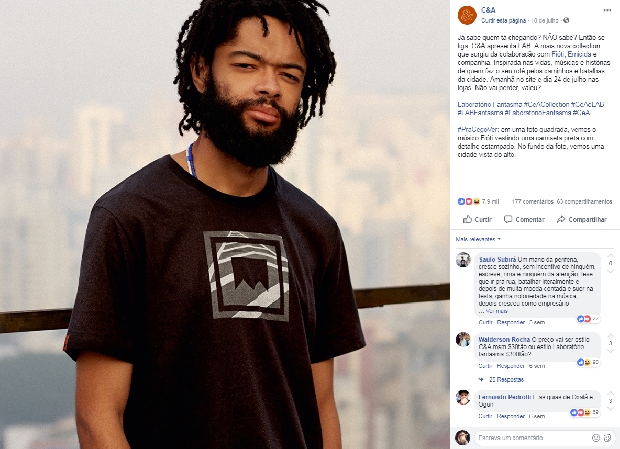
Task: Open emoji picker in comment field
Action: point(595,438)
